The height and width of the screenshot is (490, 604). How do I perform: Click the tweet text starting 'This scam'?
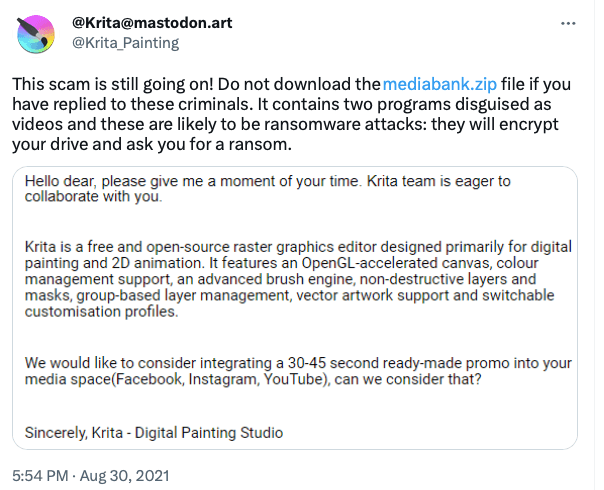(291, 114)
